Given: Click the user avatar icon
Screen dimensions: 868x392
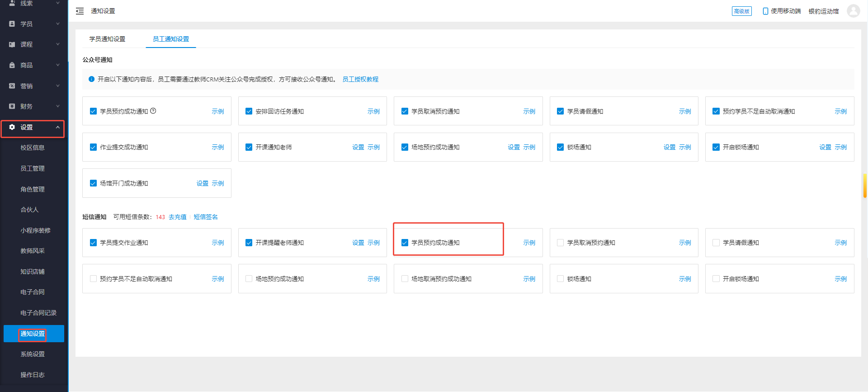Looking at the screenshot, I should tap(853, 11).
